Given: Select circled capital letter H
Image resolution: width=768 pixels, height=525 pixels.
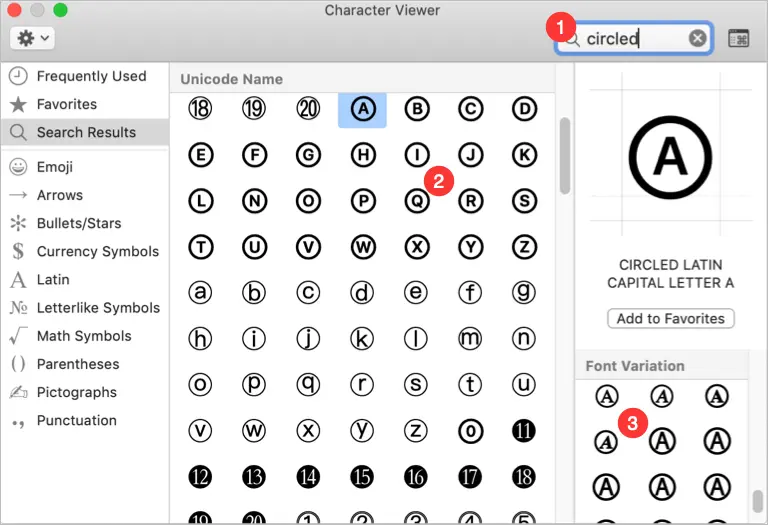Looking at the screenshot, I should (363, 155).
